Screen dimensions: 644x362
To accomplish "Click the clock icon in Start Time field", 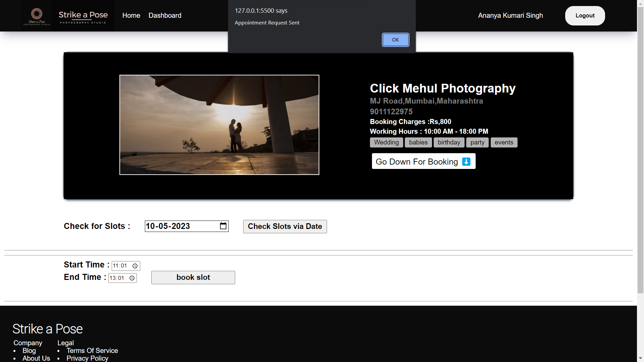I will pos(135,266).
